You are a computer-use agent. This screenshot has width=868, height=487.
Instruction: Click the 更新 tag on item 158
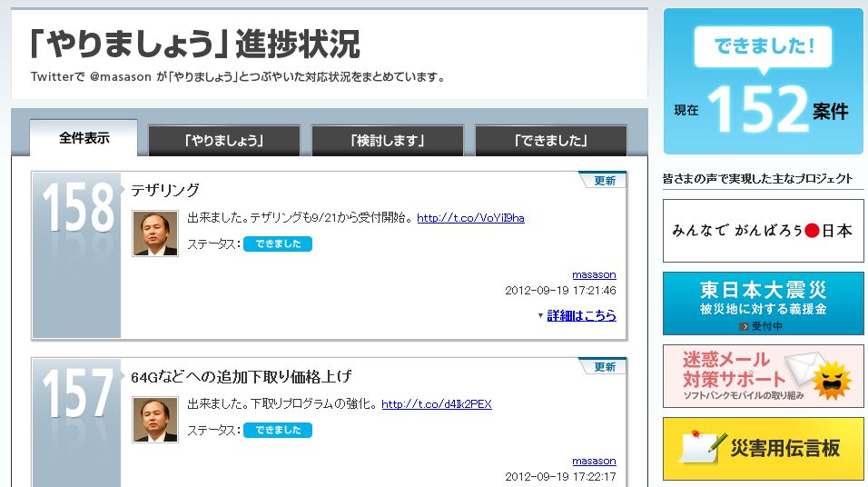(605, 181)
